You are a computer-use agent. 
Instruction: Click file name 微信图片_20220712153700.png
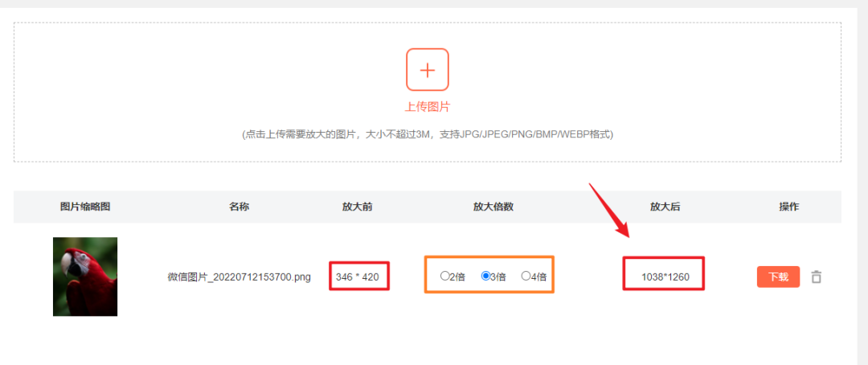[240, 277]
